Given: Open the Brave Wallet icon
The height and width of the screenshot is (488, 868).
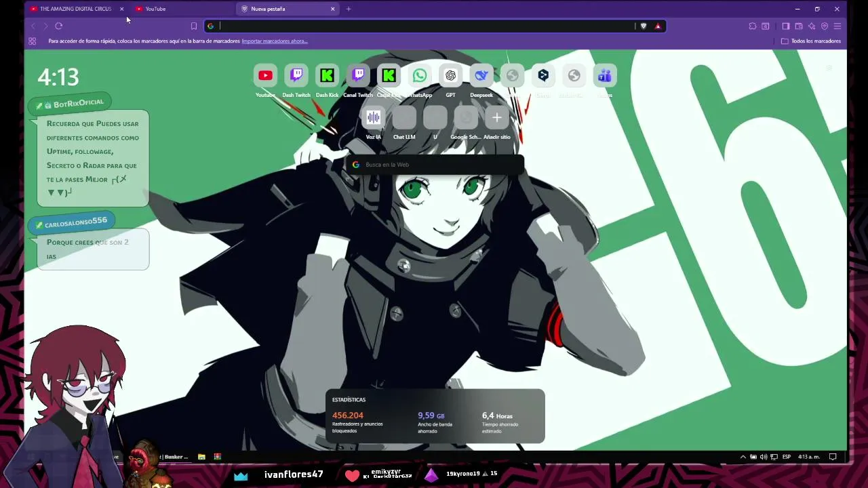Looking at the screenshot, I should click(799, 26).
